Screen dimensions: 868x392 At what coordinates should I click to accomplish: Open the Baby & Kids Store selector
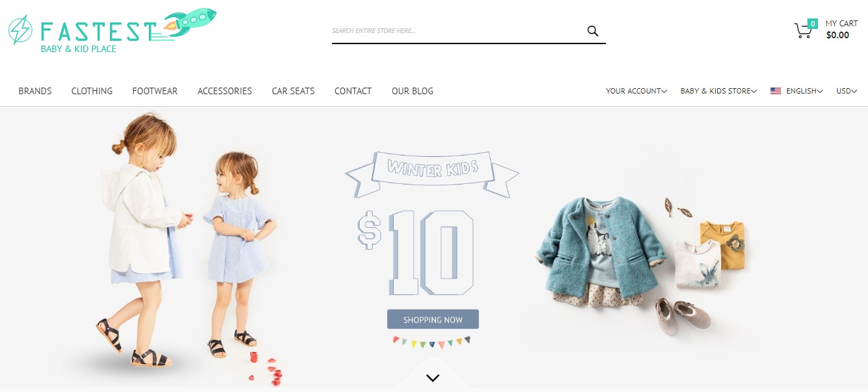click(x=719, y=91)
